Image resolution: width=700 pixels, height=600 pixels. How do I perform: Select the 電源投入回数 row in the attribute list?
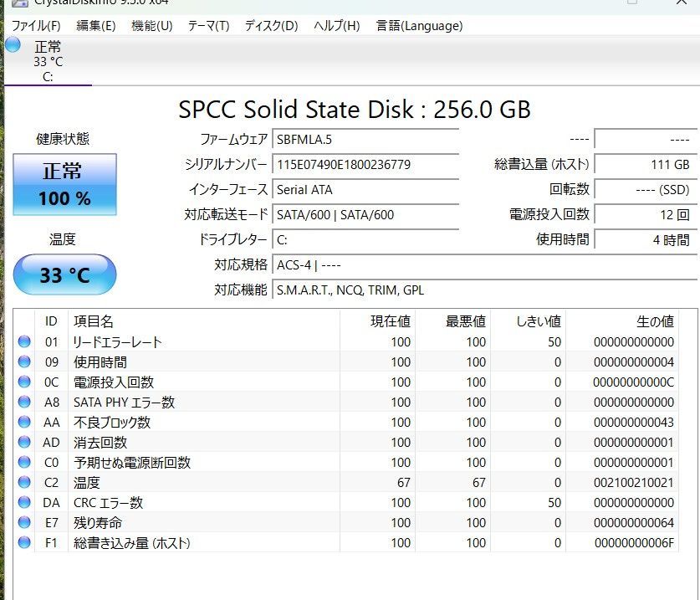(346, 382)
